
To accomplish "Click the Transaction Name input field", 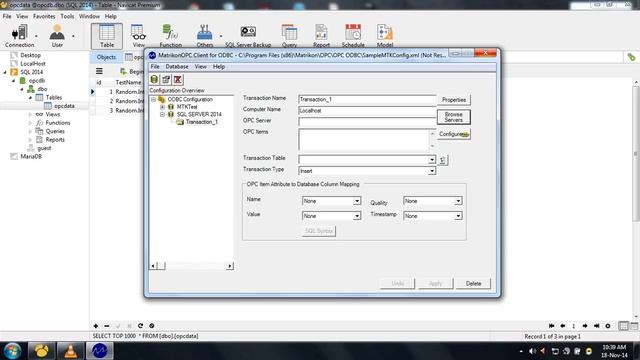I will click(x=367, y=100).
